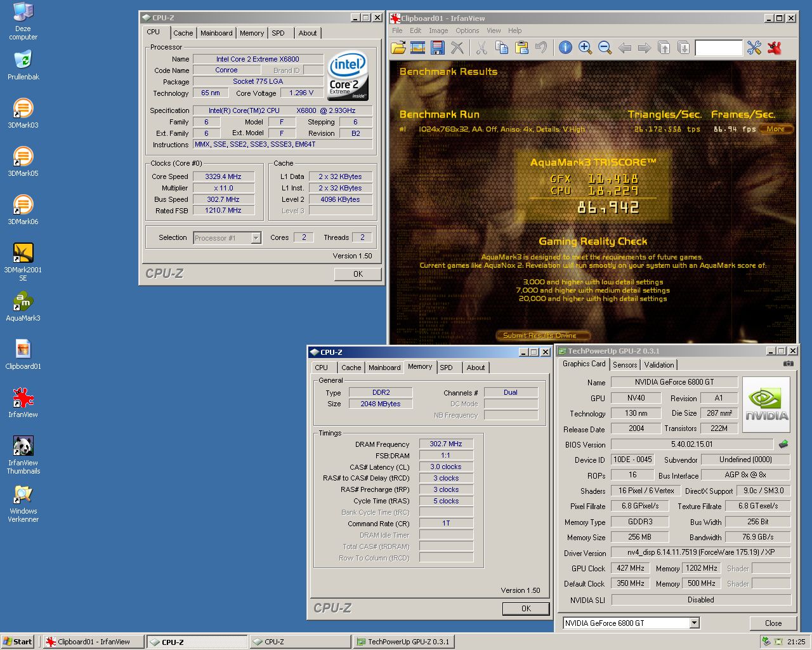Select 3DMark2001 SE desktop icon
The image size is (812, 650).
[23, 262]
